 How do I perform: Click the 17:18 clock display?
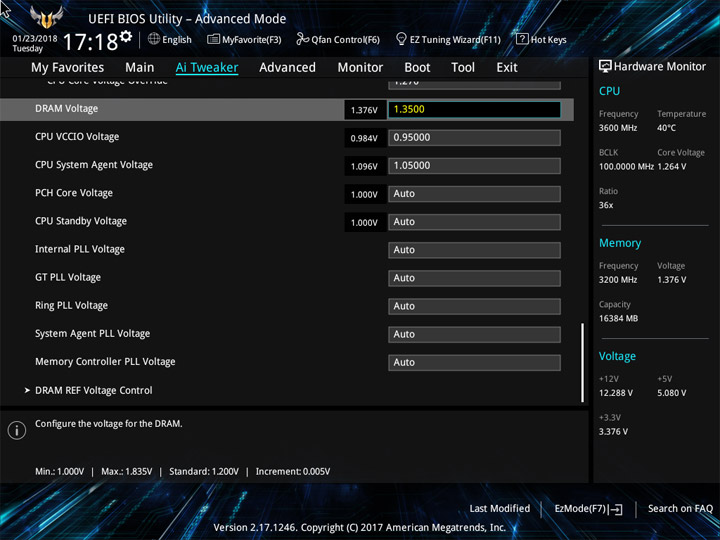[x=90, y=42]
